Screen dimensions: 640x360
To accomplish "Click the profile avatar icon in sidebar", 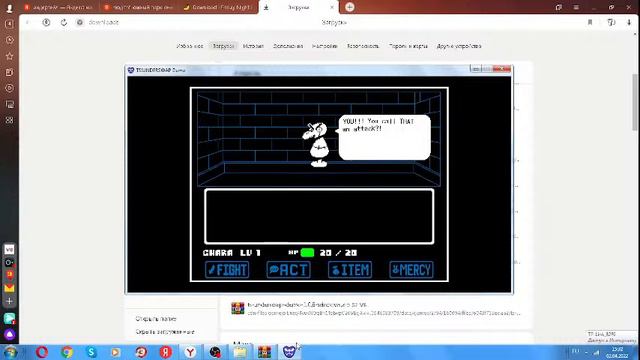I will tap(9, 8).
